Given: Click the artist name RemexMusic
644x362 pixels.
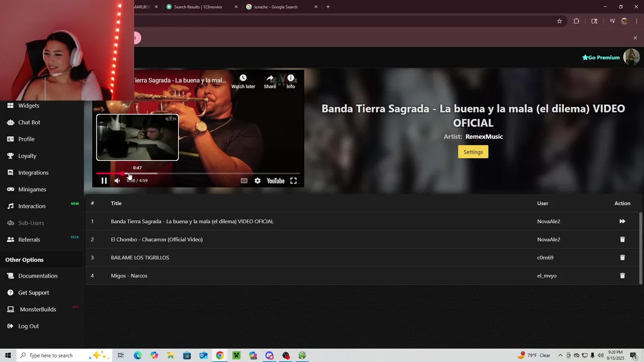Looking at the screenshot, I should coord(484,137).
